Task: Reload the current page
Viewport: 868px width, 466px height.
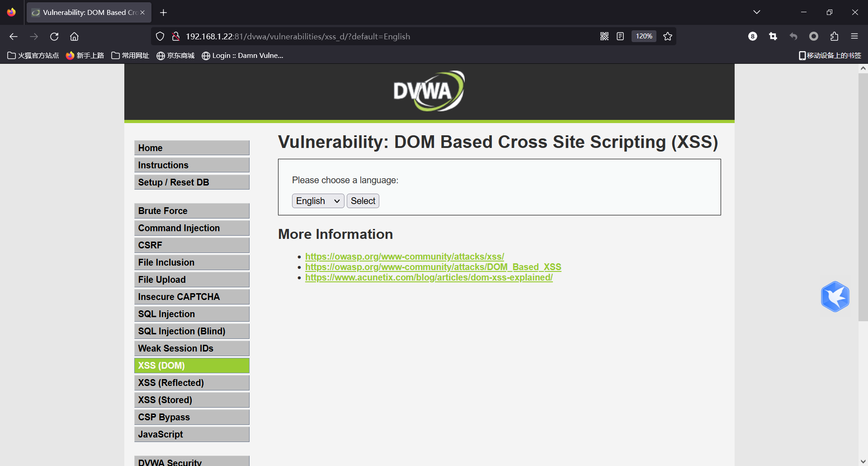Action: click(54, 37)
